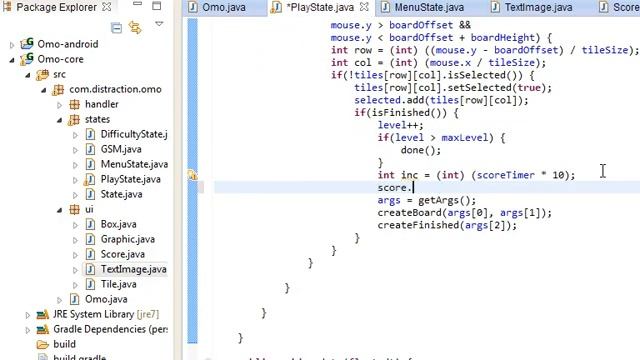
Task: Click the build folder icon
Action: [42, 344]
